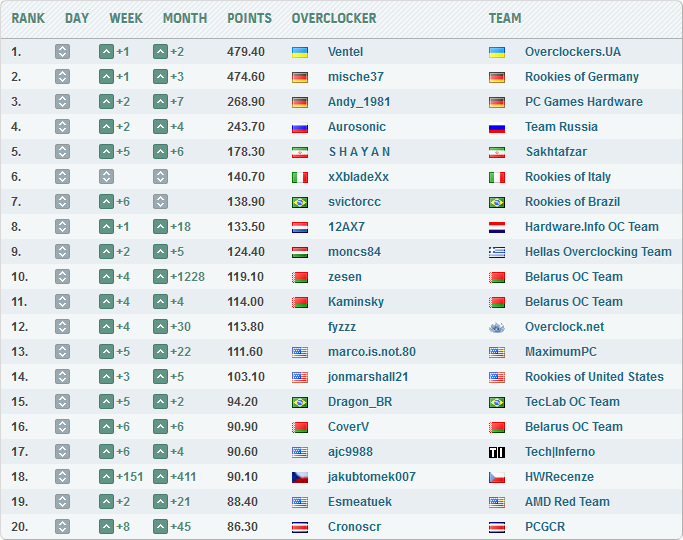Open the Cronoscr profile link
The width and height of the screenshot is (683, 540).
pyautogui.click(x=354, y=527)
